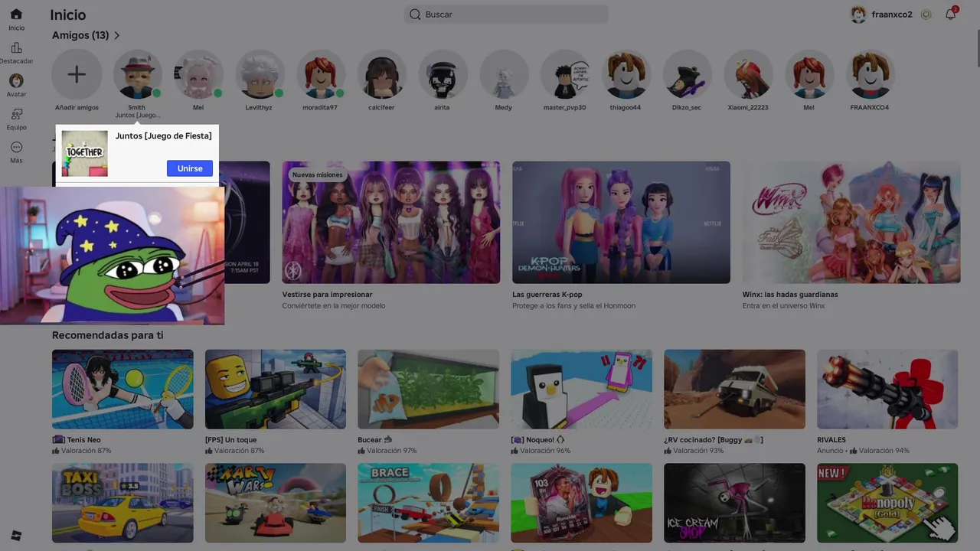The width and height of the screenshot is (980, 551).
Task: Open Equipo in the sidebar
Action: tap(16, 119)
